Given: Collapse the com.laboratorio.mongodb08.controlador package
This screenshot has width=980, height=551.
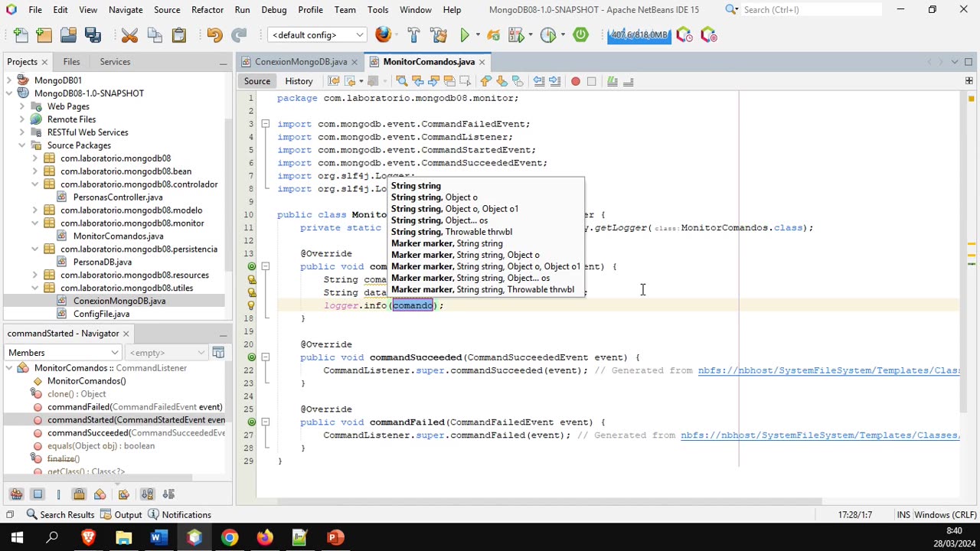Looking at the screenshot, I should pyautogui.click(x=34, y=184).
